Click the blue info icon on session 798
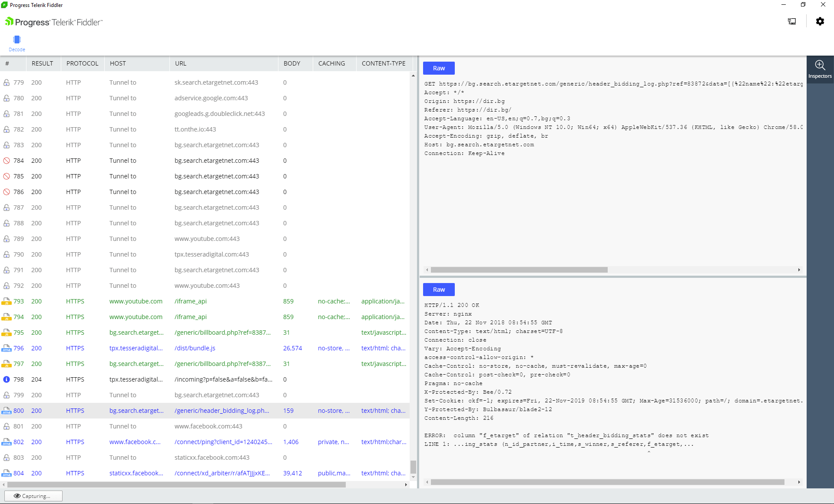The height and width of the screenshot is (504, 834). (x=6, y=379)
